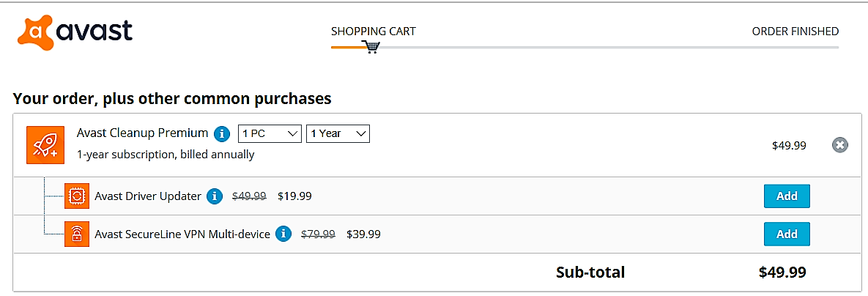Open the 1 PC device count dropdown
The image size is (868, 296).
270,134
